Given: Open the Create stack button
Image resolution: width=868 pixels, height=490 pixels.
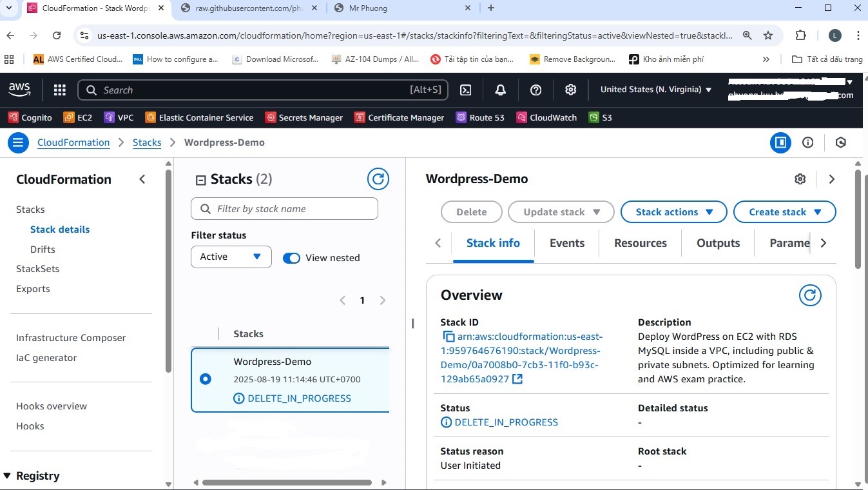Looking at the screenshot, I should coord(784,212).
